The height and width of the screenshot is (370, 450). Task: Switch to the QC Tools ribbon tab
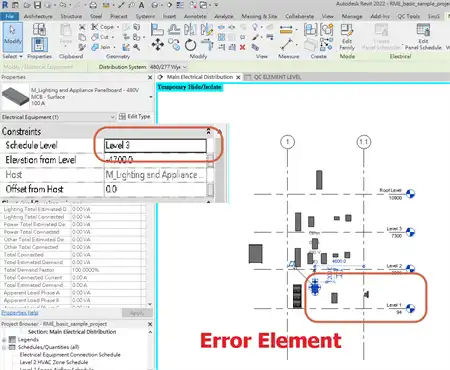pos(409,16)
